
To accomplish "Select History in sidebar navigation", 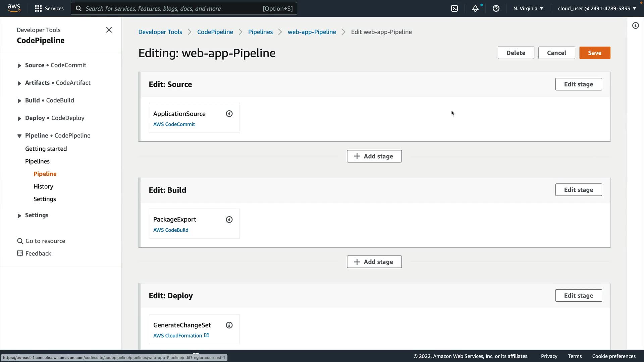I will 43,186.
